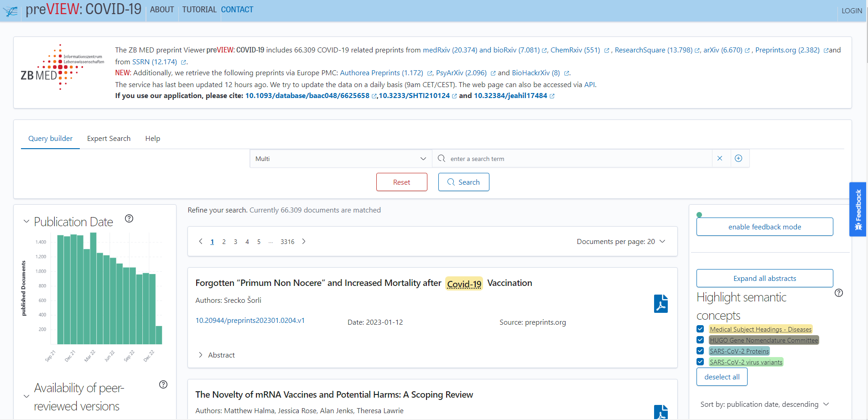This screenshot has height=420, width=868.
Task: Click the tallest bar in publication date chart
Action: (93, 288)
